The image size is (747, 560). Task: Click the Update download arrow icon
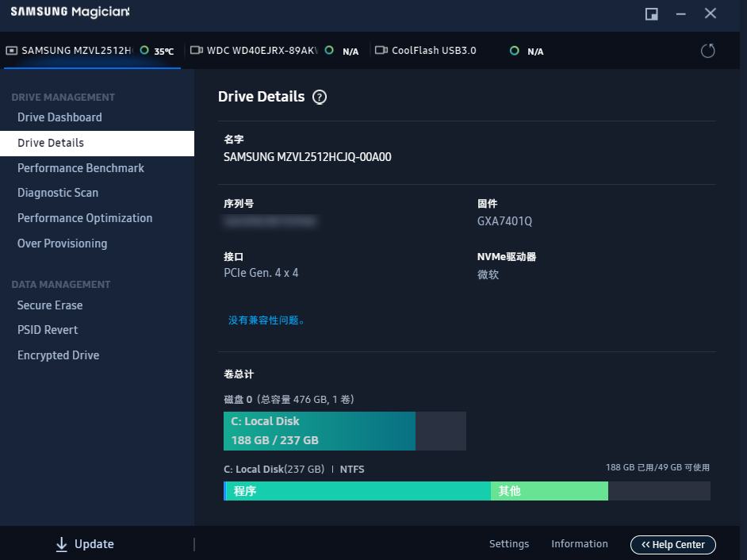[x=61, y=544]
